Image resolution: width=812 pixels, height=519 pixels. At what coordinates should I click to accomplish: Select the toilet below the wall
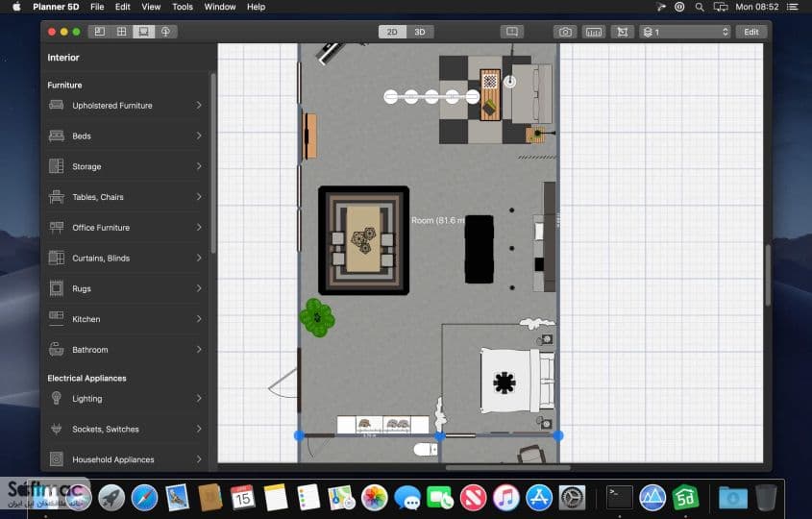426,450
